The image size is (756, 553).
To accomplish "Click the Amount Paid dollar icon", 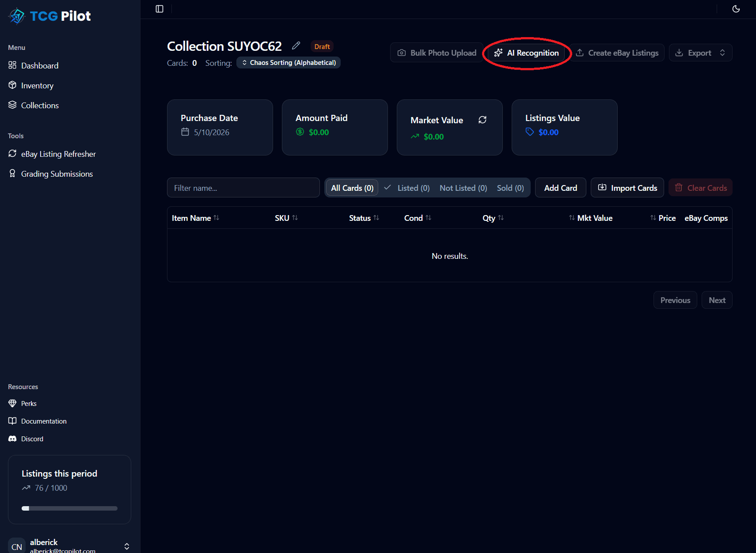I will 300,132.
